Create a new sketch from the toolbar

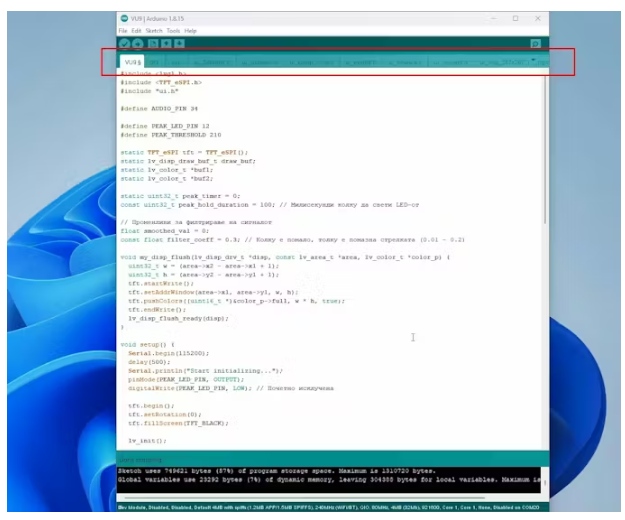[153, 44]
